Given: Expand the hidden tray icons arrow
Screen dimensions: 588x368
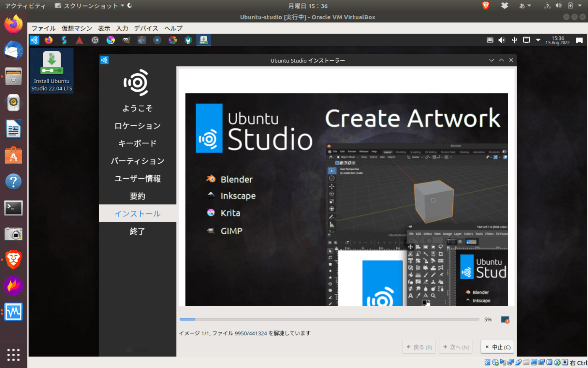Looking at the screenshot, I should point(538,40).
